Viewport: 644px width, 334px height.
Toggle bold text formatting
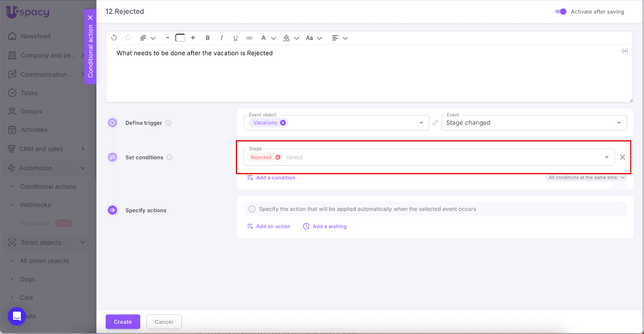coord(208,38)
